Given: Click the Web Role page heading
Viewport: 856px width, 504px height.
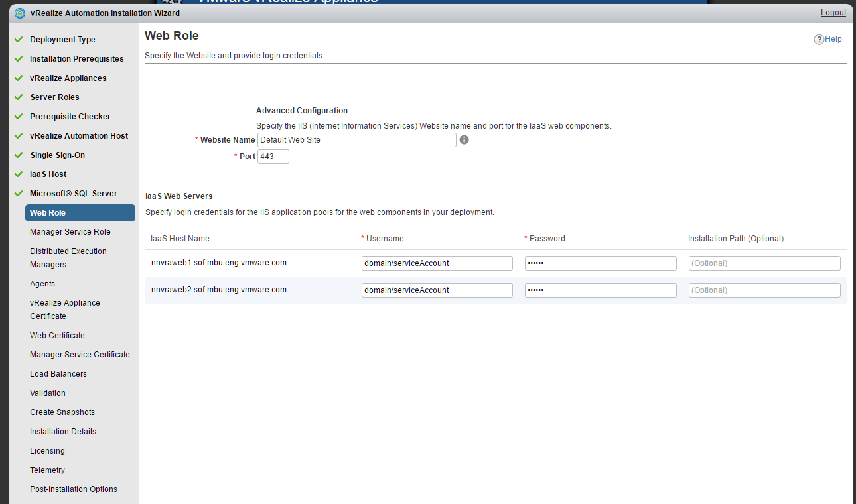Looking at the screenshot, I should coord(172,36).
